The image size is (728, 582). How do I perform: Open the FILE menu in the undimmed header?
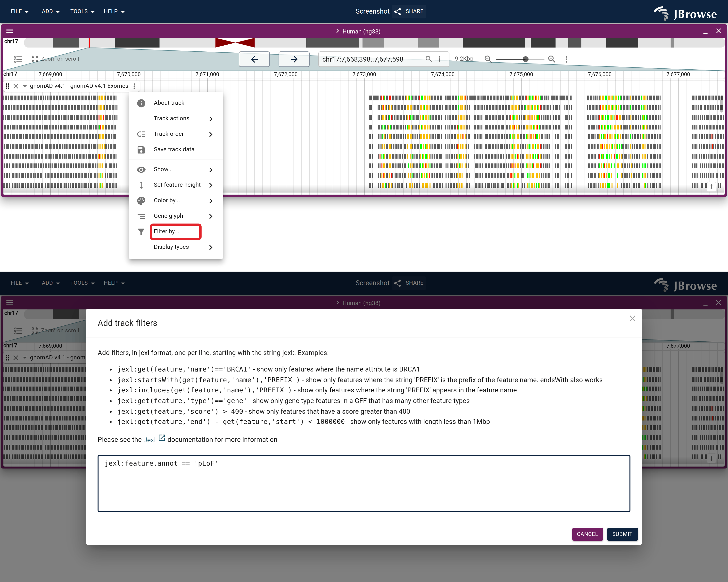tap(20, 11)
